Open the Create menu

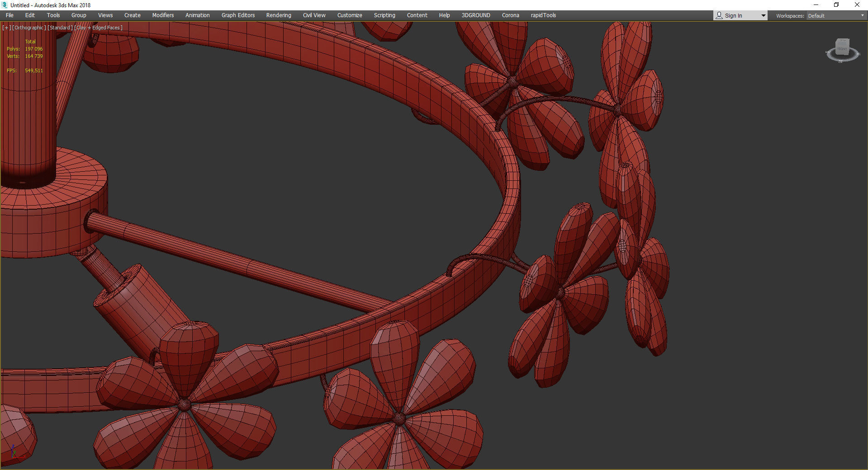click(x=133, y=15)
